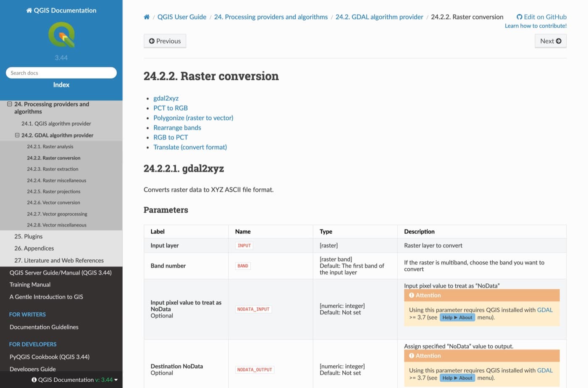The height and width of the screenshot is (388, 588).
Task: Click Edit on GitHub
Action: pyautogui.click(x=541, y=17)
